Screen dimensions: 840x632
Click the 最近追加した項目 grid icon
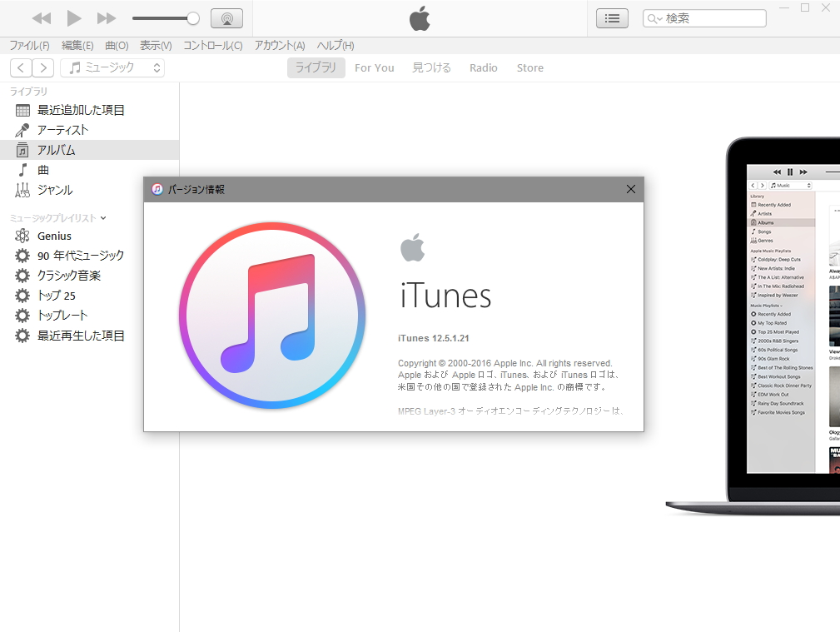click(22, 111)
